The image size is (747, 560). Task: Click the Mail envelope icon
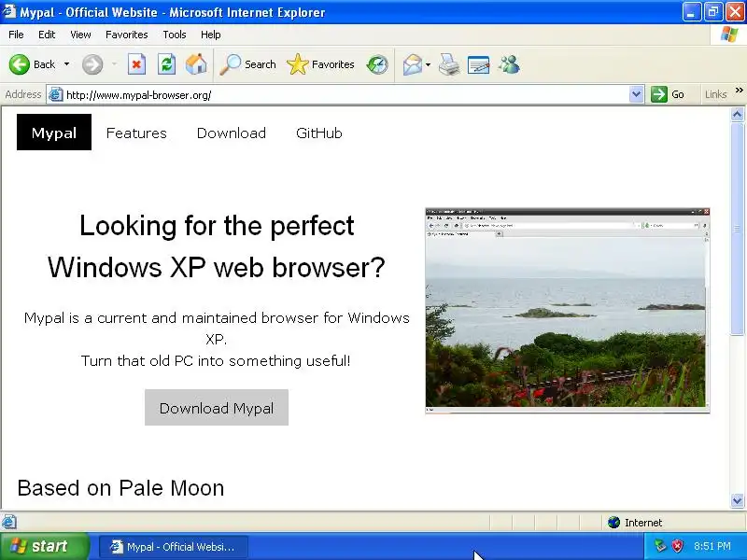(412, 64)
